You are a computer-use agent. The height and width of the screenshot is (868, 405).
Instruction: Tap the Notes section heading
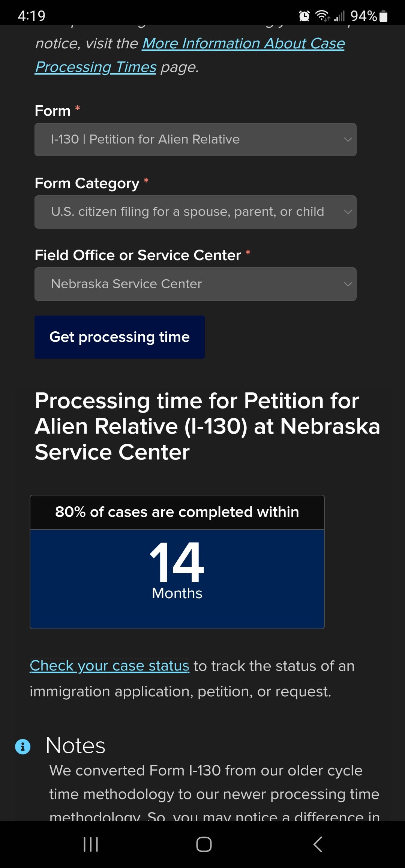coord(75,745)
